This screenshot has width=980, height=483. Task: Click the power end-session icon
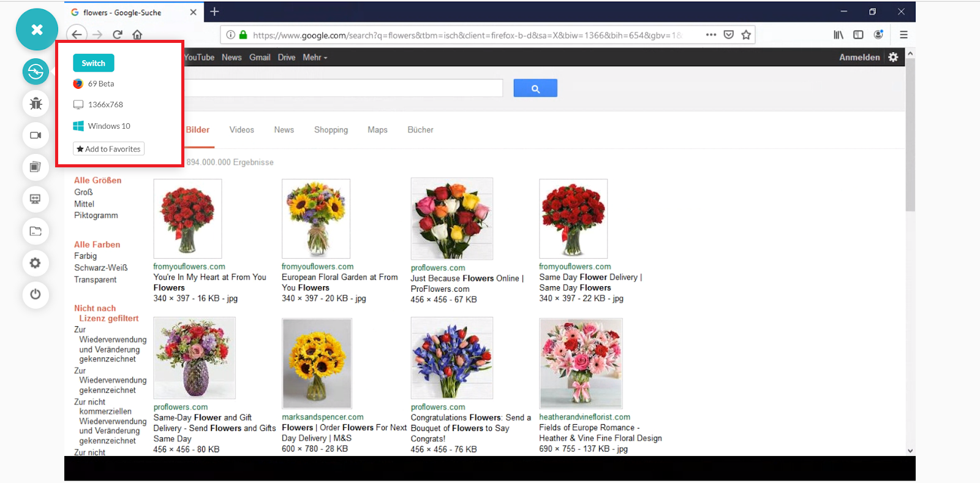click(36, 294)
